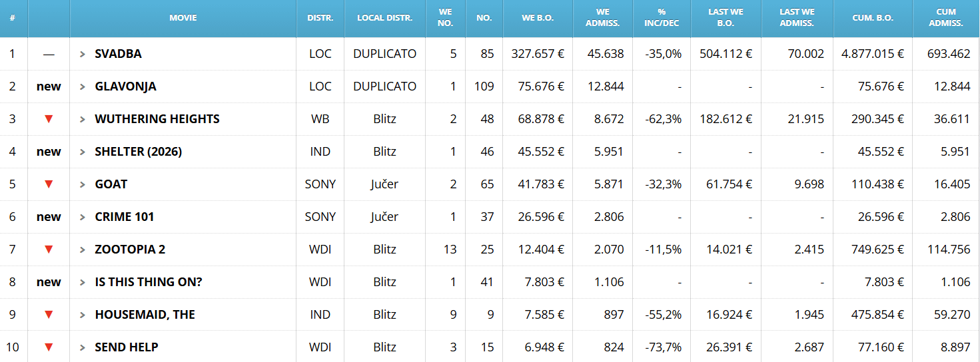Click the chevron icon beside CRIME 101
980x362 pixels.
click(83, 217)
